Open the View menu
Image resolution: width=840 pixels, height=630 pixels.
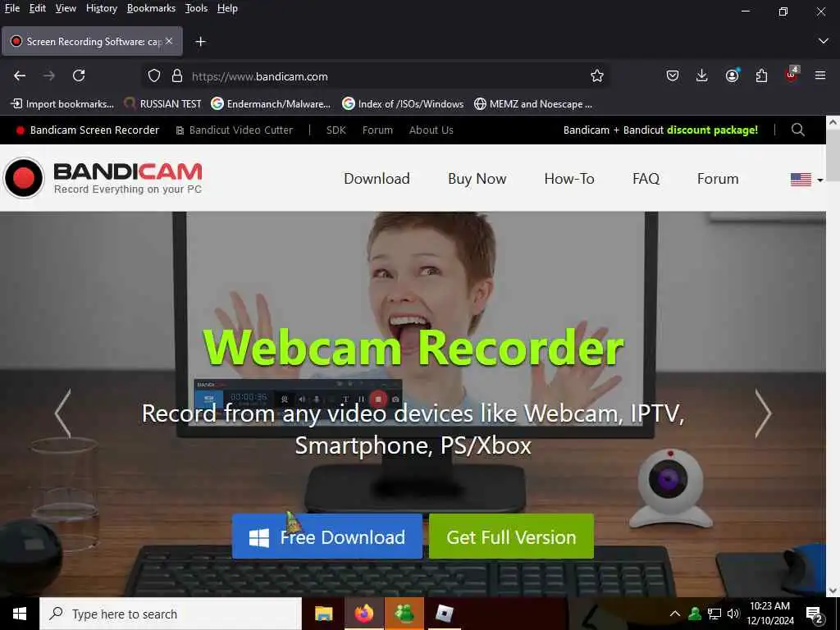click(66, 8)
